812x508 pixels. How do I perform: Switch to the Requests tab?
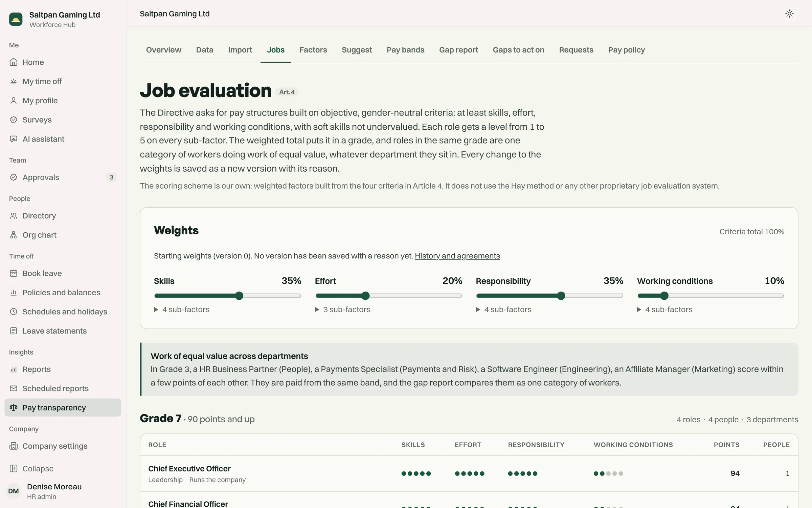(x=576, y=50)
